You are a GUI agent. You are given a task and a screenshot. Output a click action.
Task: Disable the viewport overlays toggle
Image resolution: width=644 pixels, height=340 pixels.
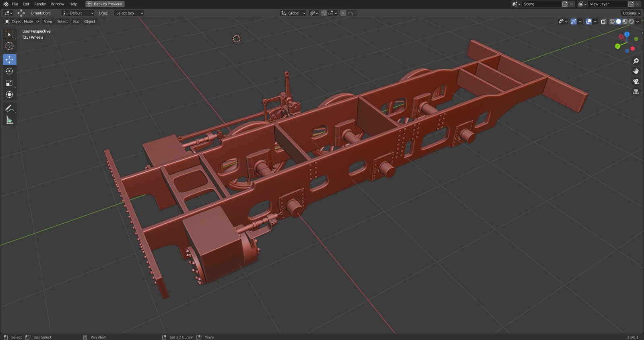click(588, 22)
